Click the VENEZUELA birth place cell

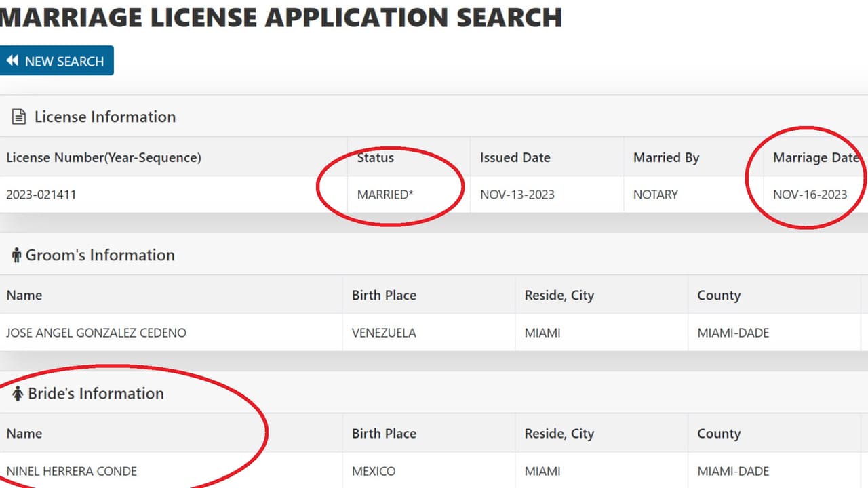[x=384, y=333]
